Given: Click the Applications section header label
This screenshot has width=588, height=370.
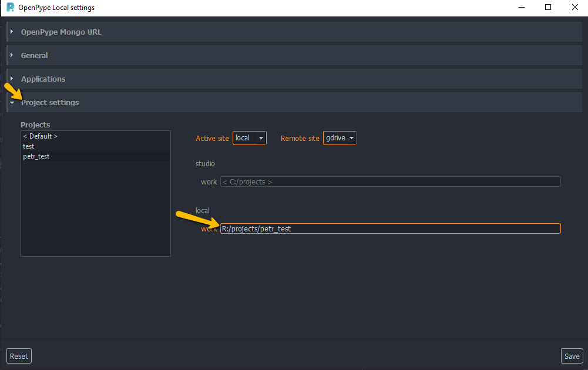Looking at the screenshot, I should tap(43, 79).
